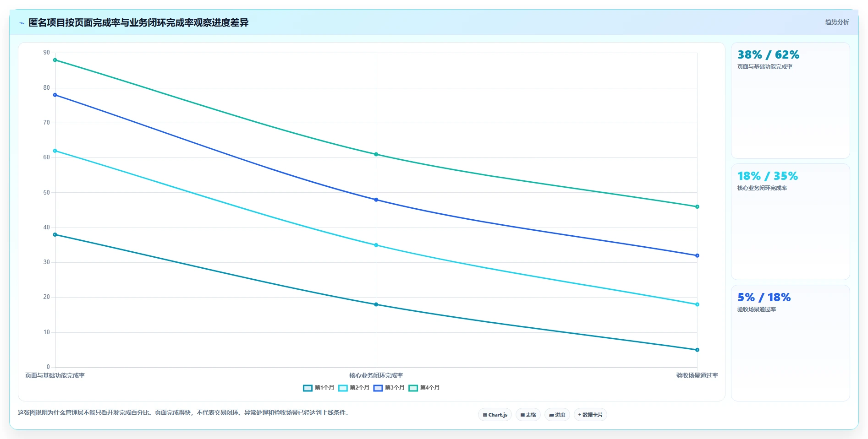Click 第2个月 point at 核心业务闭环完成率 (35)
Viewport: 868px width, 439px height.
(376, 245)
